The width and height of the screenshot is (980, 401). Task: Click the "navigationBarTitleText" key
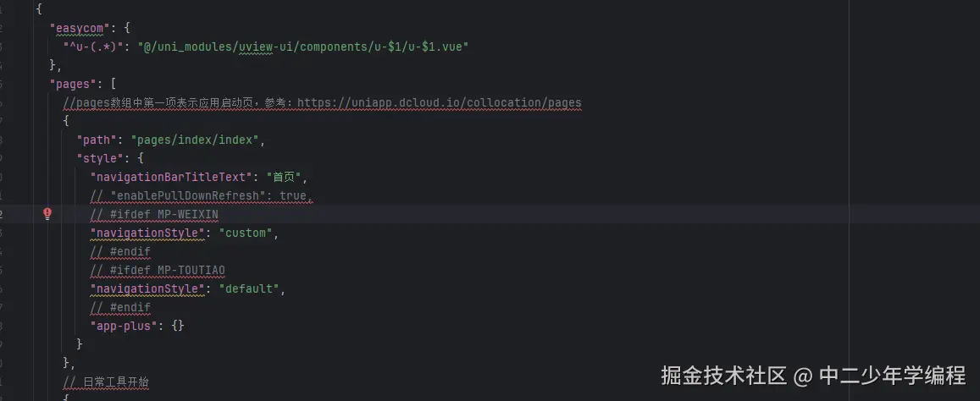171,177
